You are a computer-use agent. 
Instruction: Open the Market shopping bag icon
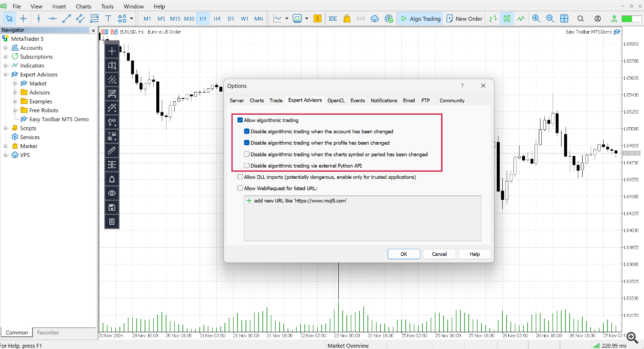click(x=347, y=18)
